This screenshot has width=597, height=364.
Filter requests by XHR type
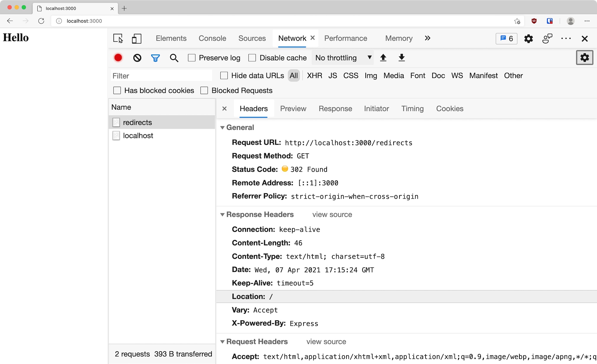[314, 75]
